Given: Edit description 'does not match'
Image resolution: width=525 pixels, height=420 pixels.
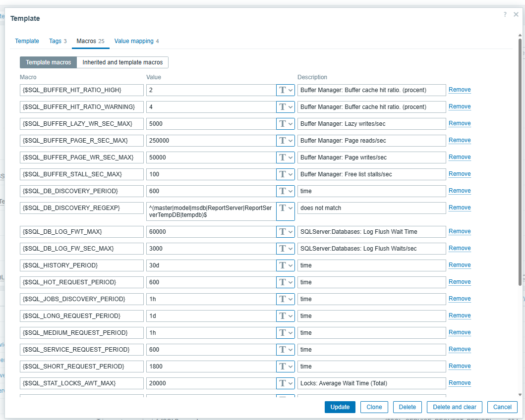Looking at the screenshot, I should click(x=372, y=208).
